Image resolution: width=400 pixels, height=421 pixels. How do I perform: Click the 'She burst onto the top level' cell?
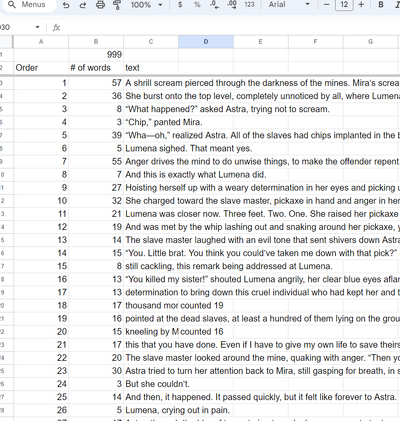click(262, 96)
